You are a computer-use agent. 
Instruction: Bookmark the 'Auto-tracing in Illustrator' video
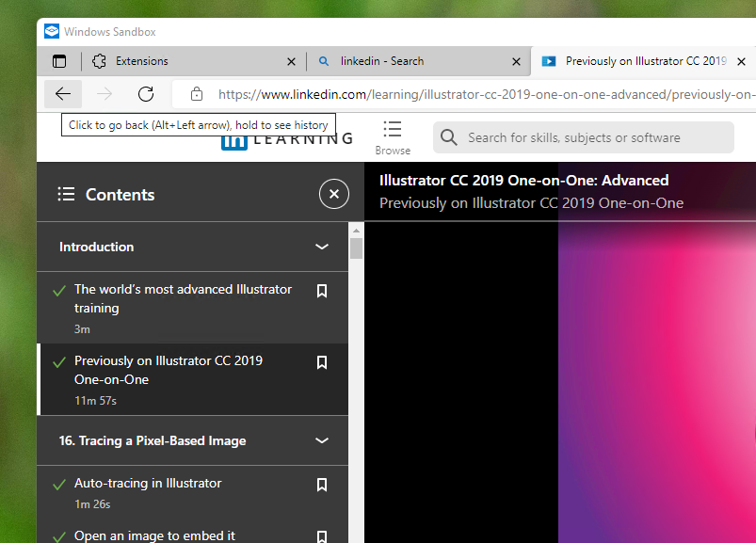pyautogui.click(x=322, y=485)
